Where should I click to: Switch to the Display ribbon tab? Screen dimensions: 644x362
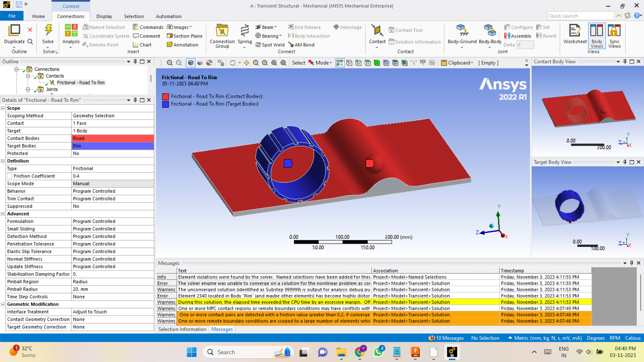click(104, 16)
